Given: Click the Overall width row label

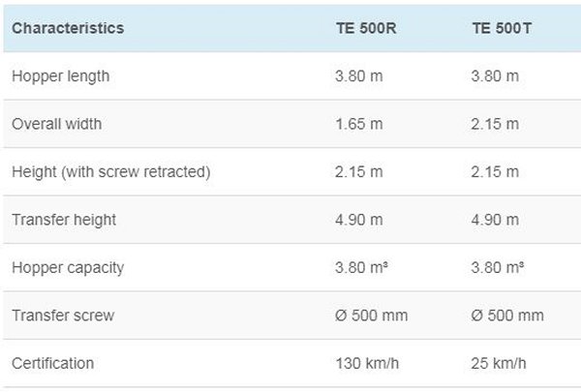Looking at the screenshot, I should (x=56, y=124).
